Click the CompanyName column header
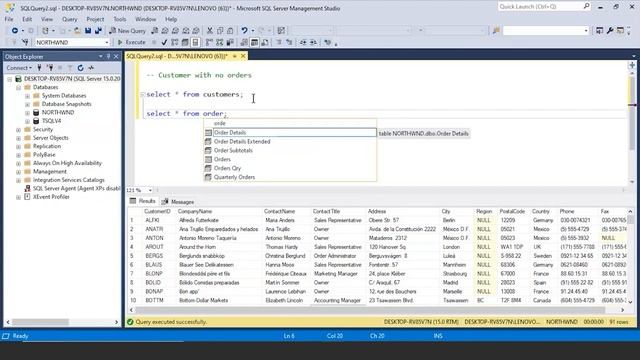The image size is (640, 360). click(x=195, y=211)
